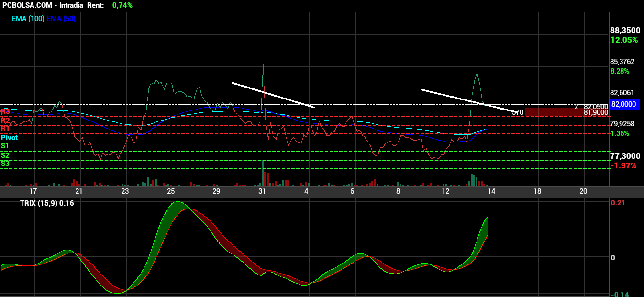The width and height of the screenshot is (644, 297).
Task: Click date 12 on the time axis
Action: (446, 191)
